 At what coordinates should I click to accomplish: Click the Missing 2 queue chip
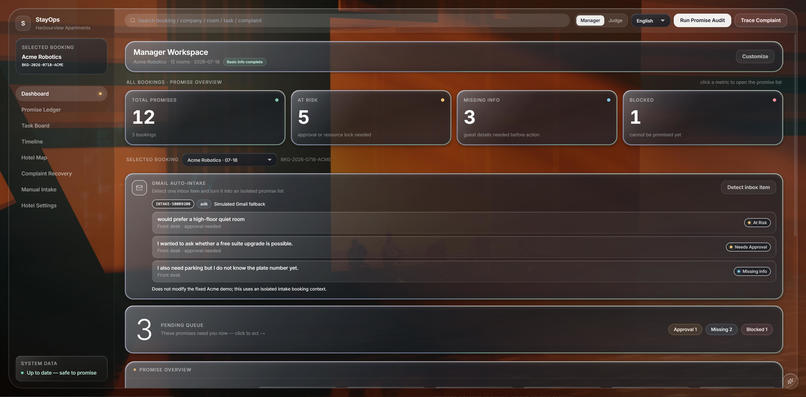tap(721, 329)
